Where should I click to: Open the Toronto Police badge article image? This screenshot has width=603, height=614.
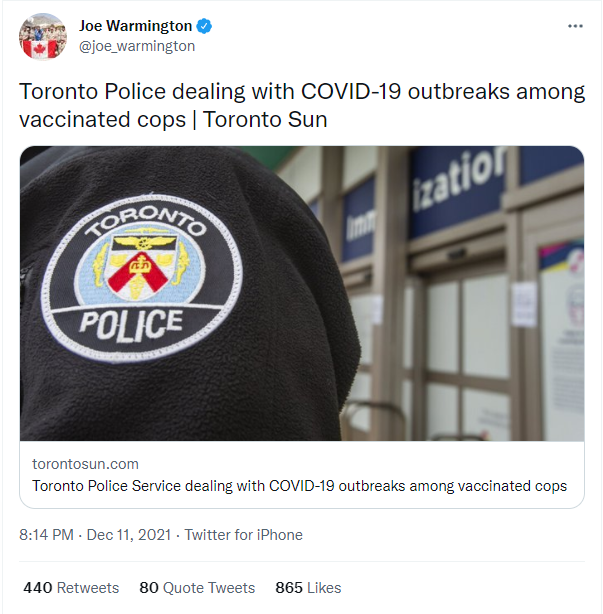point(302,293)
